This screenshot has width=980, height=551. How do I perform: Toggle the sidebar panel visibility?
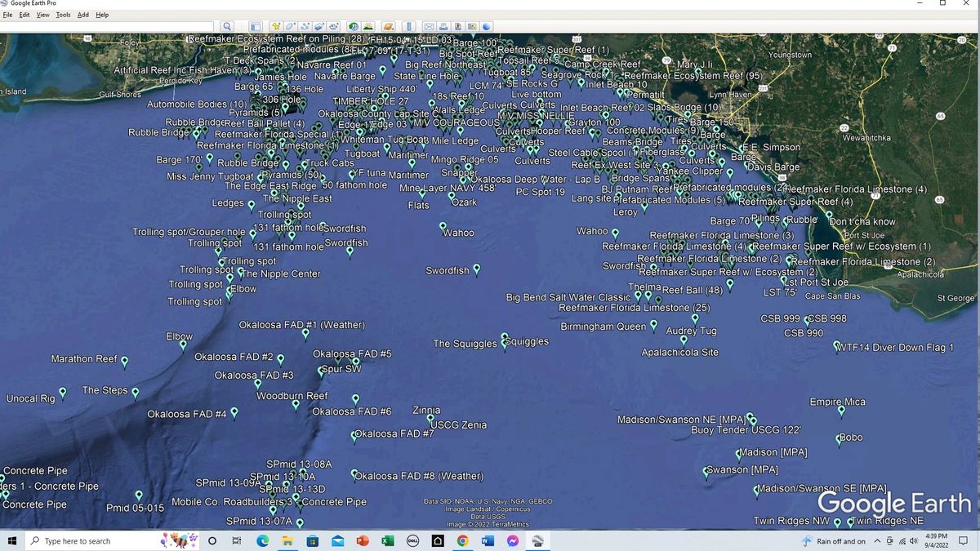(255, 26)
